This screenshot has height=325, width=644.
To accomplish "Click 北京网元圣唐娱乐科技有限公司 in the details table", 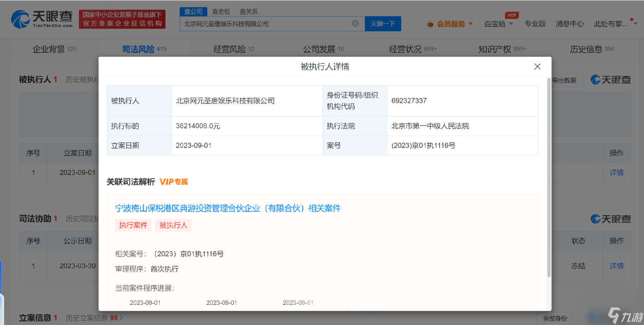I will pyautogui.click(x=225, y=101).
